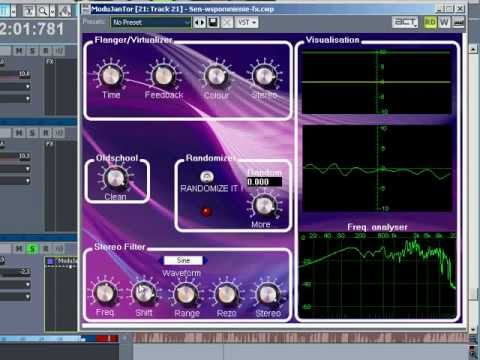The width and height of the screenshot is (480, 360).
Task: Click the 10.3 track volume slider
Action: (x=15, y=156)
